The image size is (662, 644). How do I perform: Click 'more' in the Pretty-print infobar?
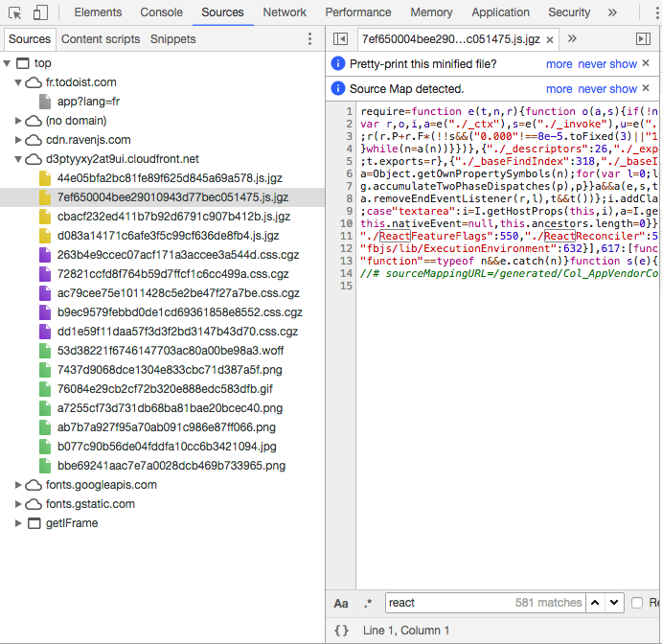(x=559, y=64)
